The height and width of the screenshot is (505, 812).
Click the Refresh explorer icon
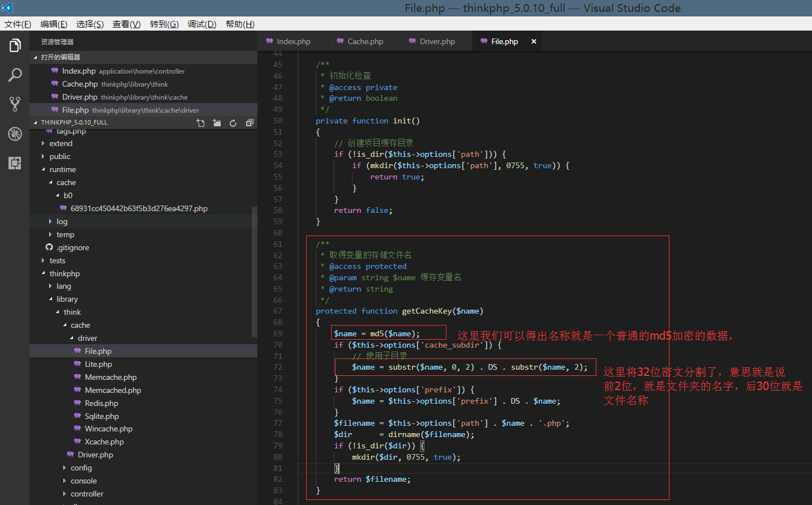point(233,123)
